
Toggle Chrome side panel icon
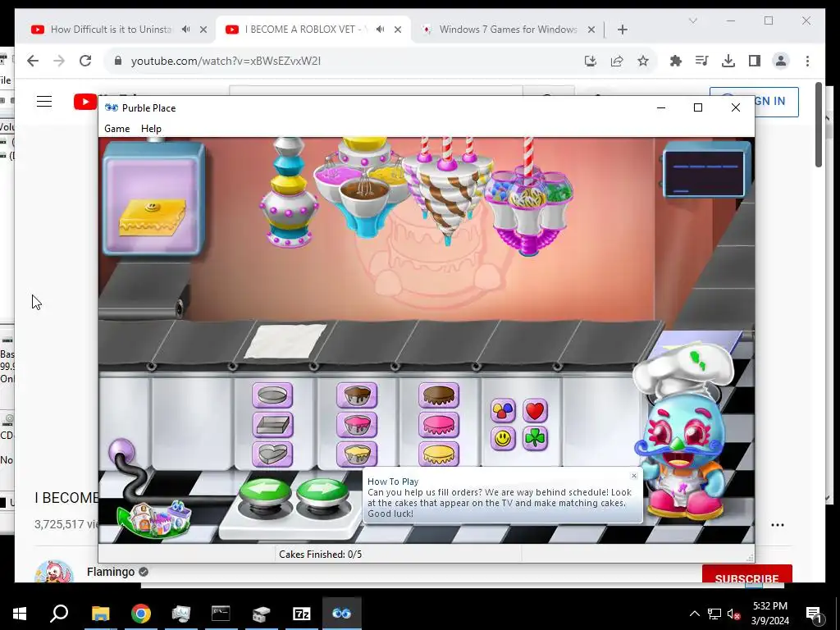pyautogui.click(x=755, y=61)
